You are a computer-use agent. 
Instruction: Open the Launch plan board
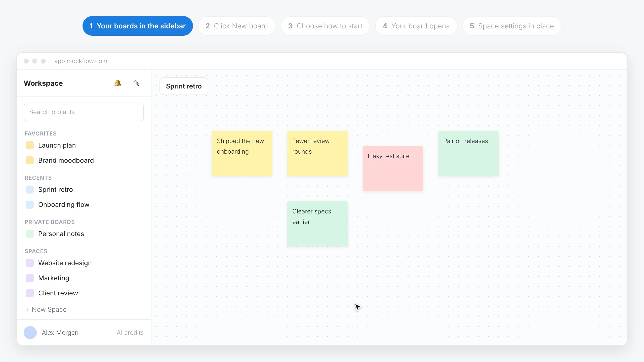[57, 145]
